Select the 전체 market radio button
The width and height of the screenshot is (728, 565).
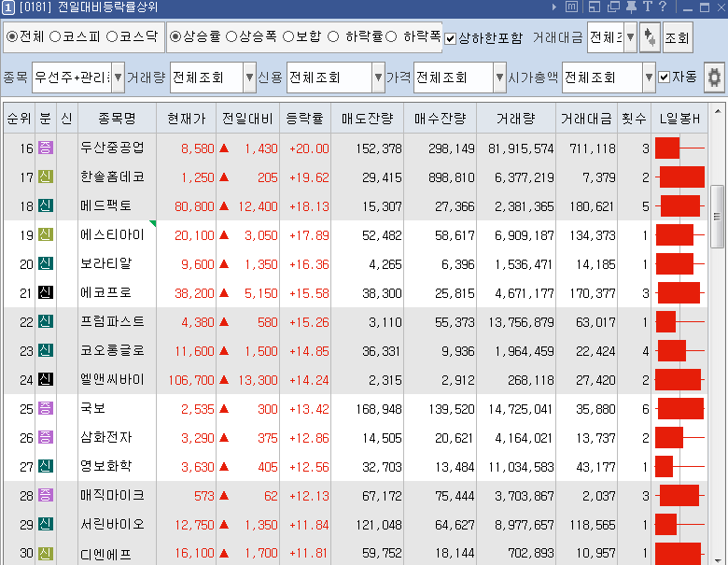tap(12, 36)
